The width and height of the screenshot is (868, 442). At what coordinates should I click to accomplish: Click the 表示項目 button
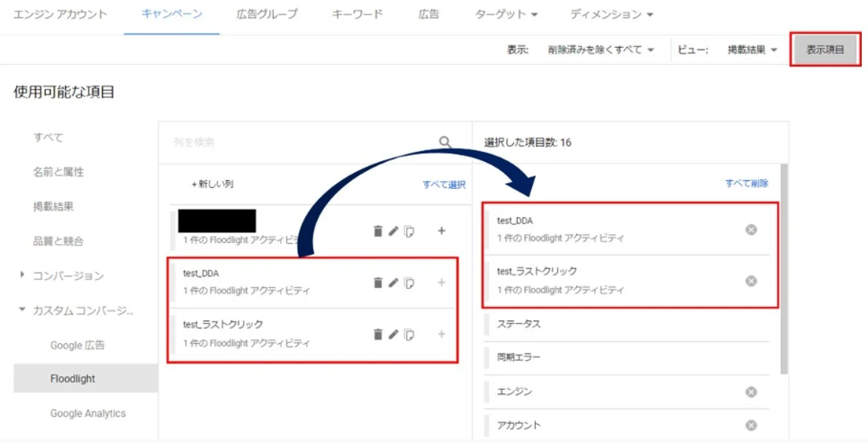point(825,50)
